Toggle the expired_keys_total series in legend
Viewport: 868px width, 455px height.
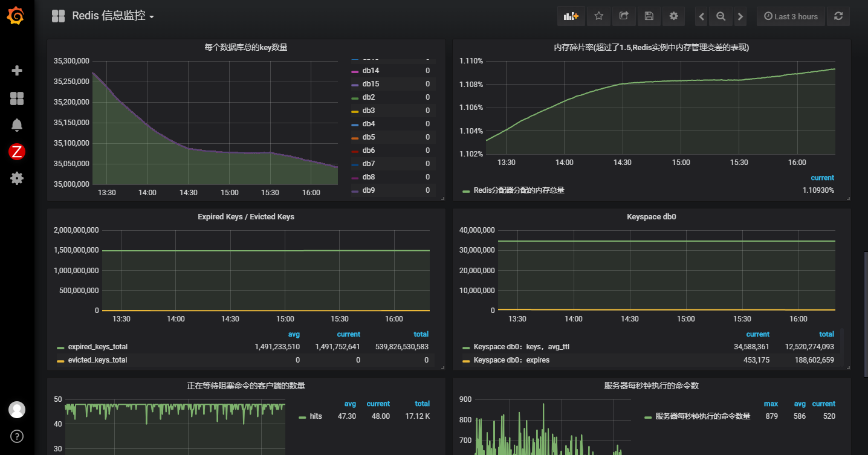pyautogui.click(x=97, y=347)
